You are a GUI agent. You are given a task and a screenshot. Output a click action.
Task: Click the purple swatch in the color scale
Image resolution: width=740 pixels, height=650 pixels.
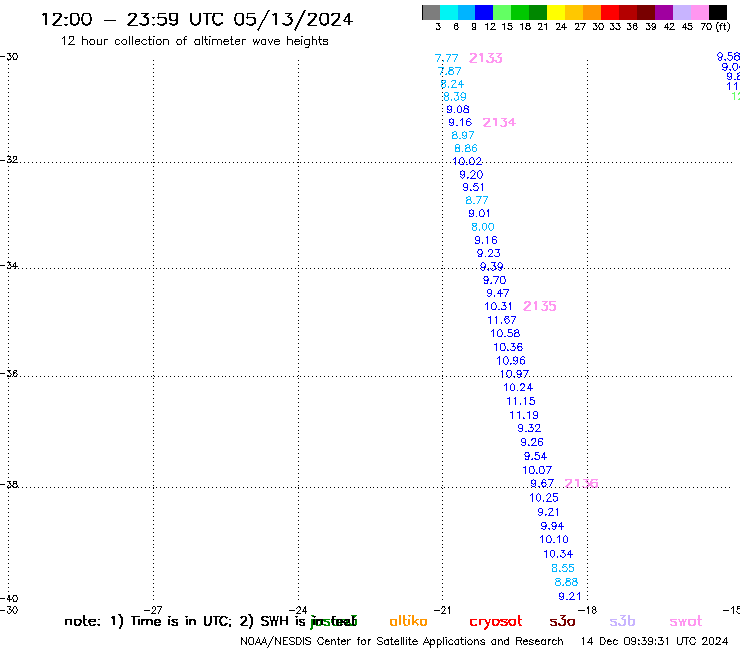click(664, 12)
